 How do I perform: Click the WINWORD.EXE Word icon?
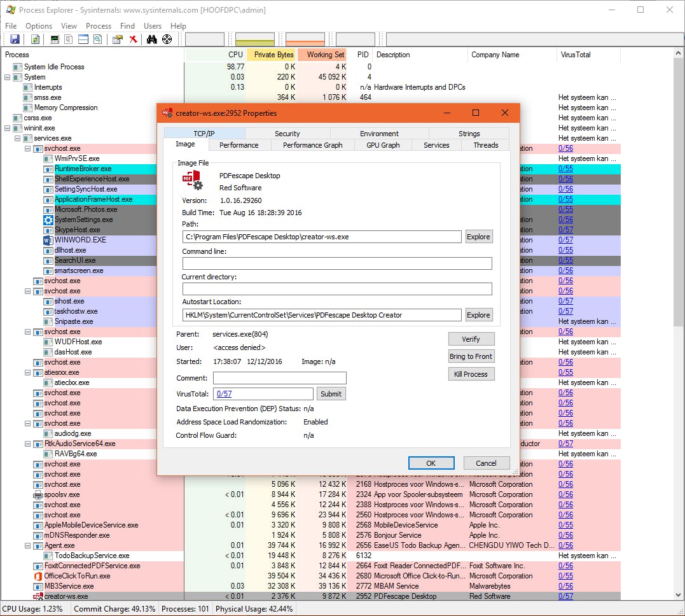(x=48, y=240)
